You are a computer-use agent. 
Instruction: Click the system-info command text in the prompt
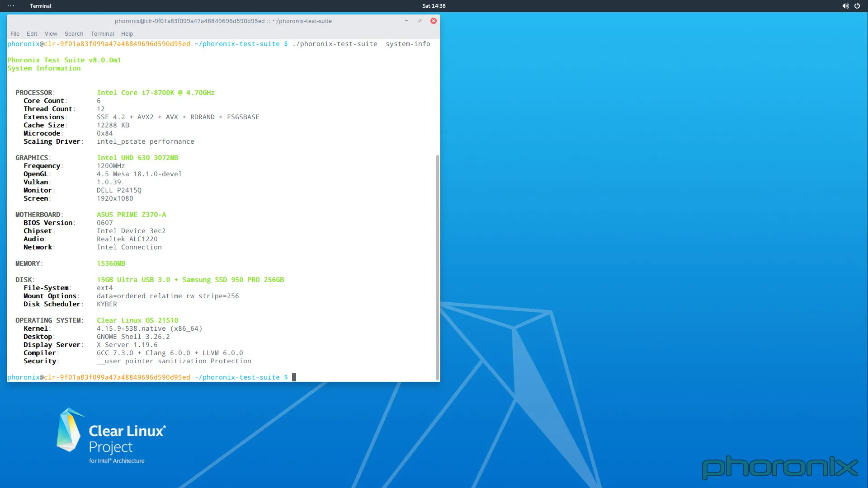click(408, 44)
